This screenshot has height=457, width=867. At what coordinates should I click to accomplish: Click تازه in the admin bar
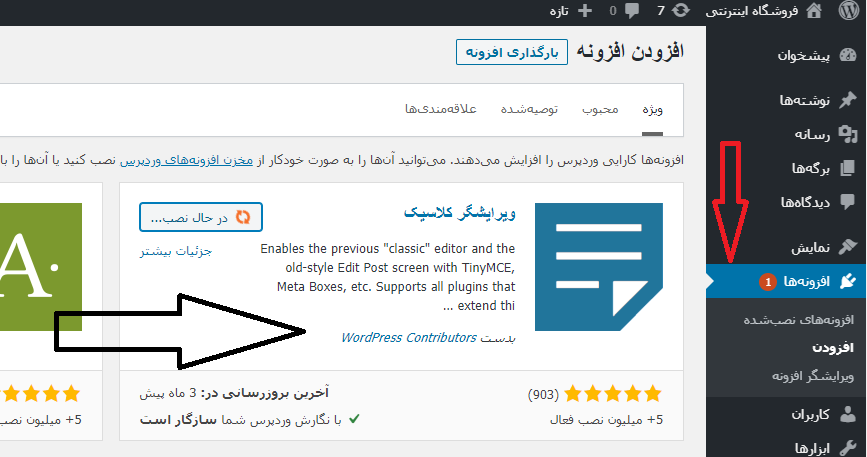(x=559, y=11)
